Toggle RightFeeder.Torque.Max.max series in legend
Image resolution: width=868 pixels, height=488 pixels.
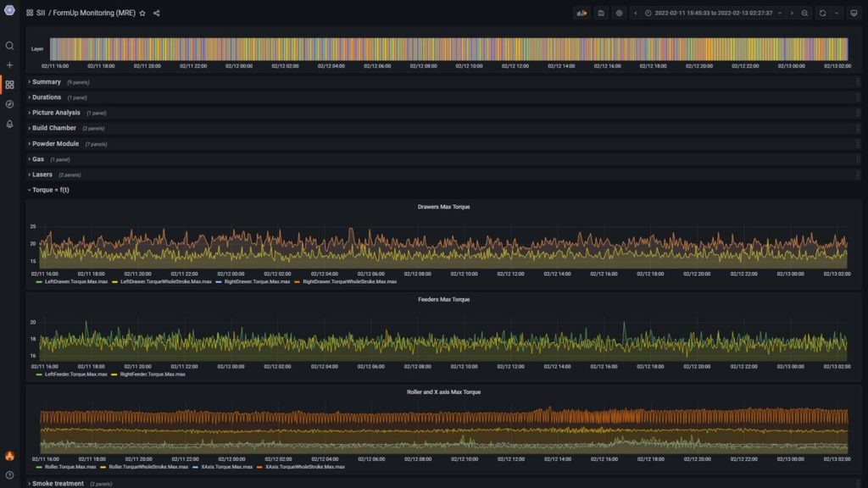pos(152,374)
